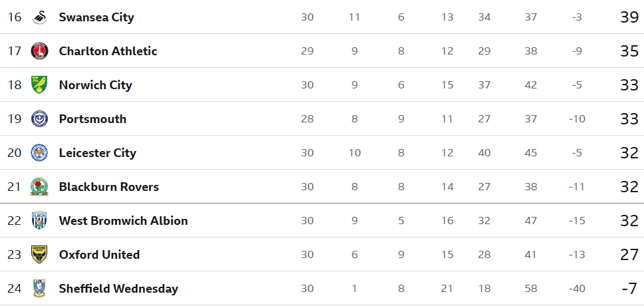Visit the Oxford United team page

click(99, 255)
